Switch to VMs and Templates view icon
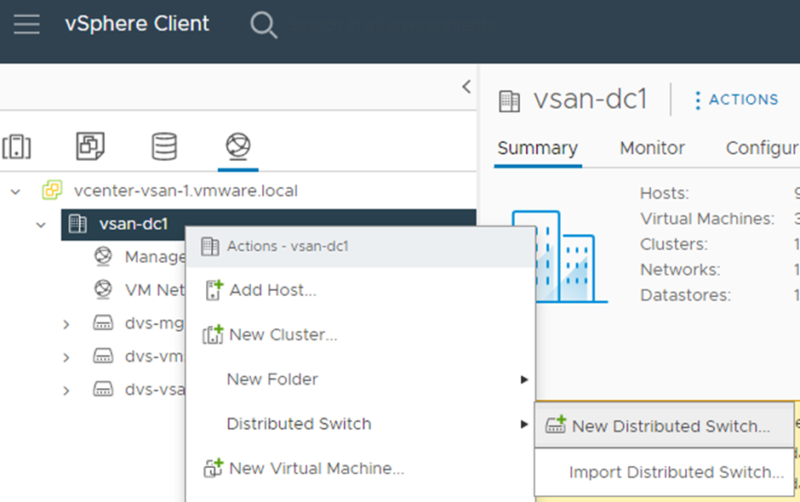Image resolution: width=800 pixels, height=502 pixels. [90, 146]
